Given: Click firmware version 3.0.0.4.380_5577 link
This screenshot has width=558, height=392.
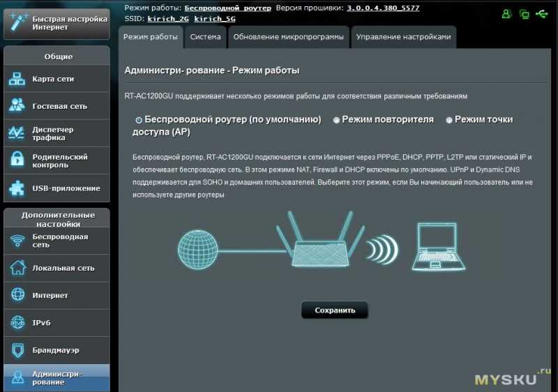Looking at the screenshot, I should 383,8.
